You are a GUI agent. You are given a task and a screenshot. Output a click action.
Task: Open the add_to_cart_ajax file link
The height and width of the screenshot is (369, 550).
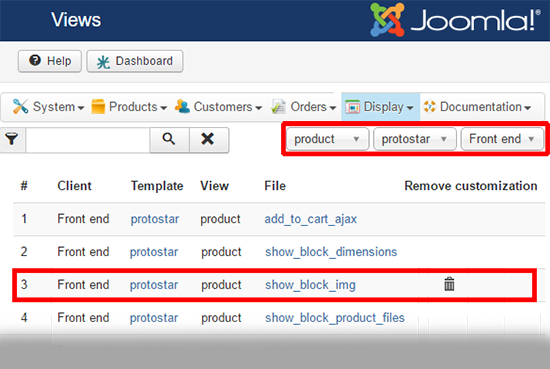click(x=310, y=219)
